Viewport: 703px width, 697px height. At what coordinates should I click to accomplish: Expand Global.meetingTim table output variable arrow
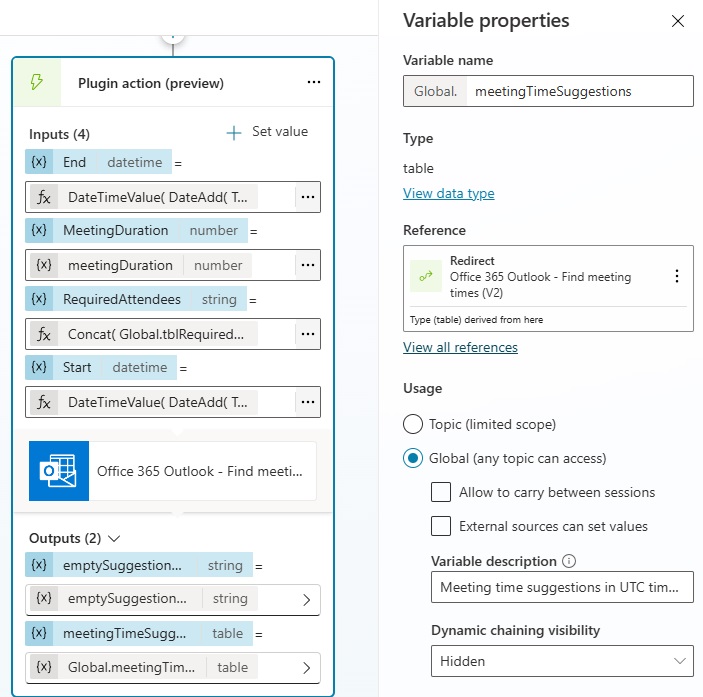click(x=306, y=668)
